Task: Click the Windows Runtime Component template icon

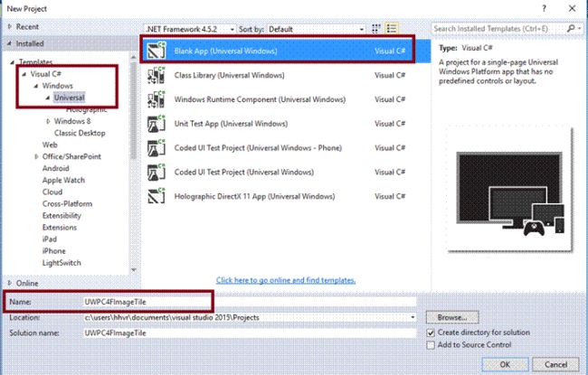Action: 156,99
